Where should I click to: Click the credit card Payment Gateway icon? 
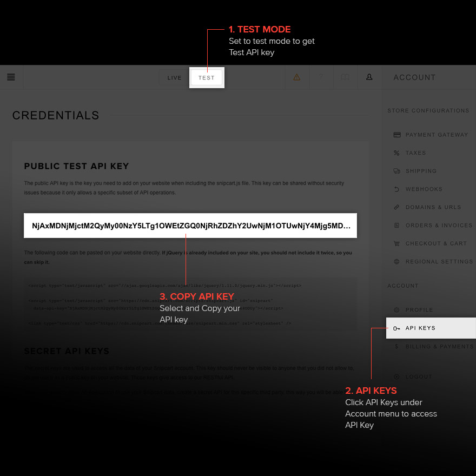[x=396, y=135]
